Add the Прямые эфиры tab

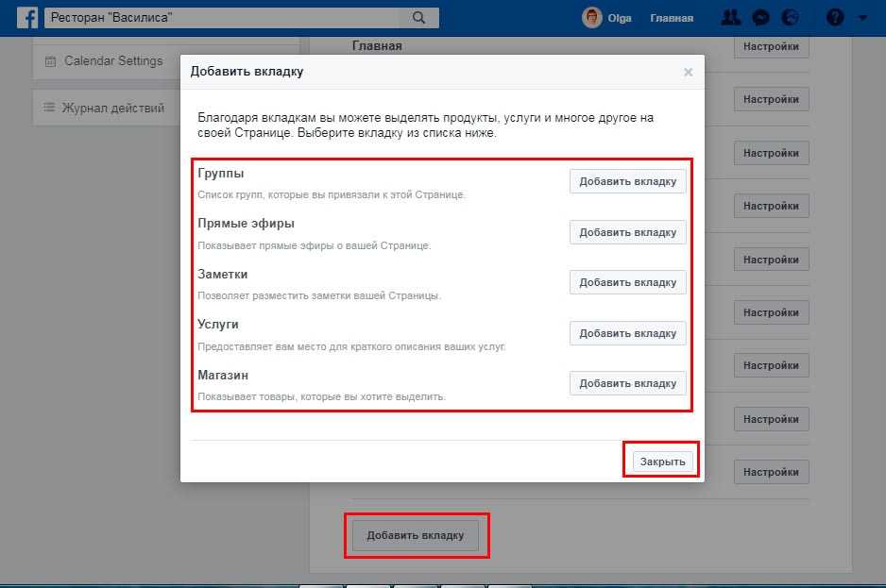(627, 232)
